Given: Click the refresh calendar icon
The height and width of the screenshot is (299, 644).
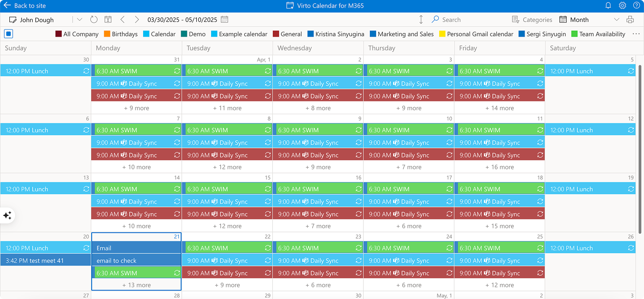Looking at the screenshot, I should 93,20.
